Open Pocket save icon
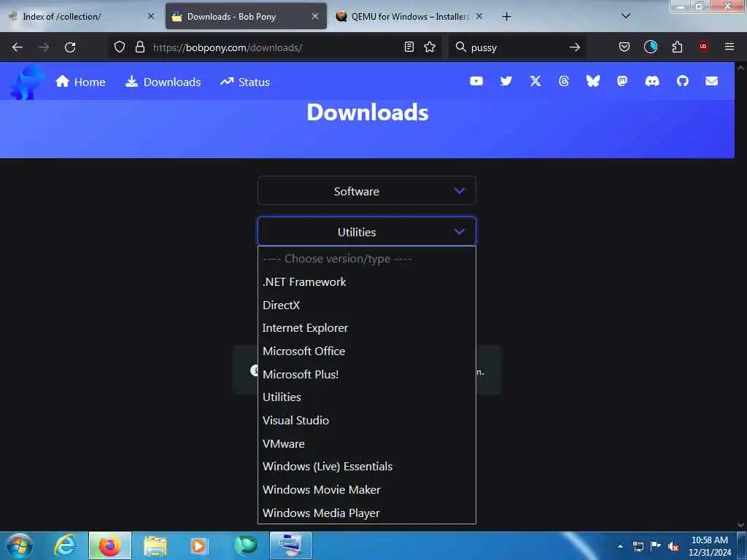The image size is (747, 560). (624, 47)
